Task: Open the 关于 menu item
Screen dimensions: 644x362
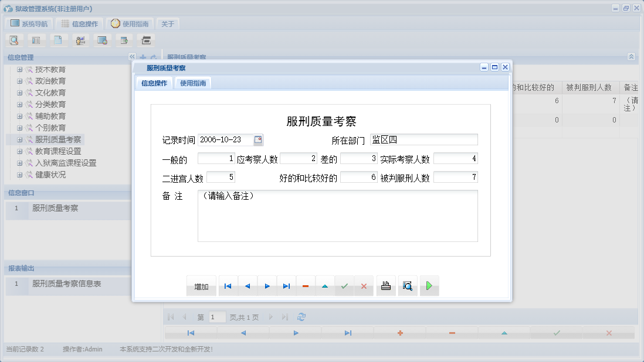Action: coord(167,23)
